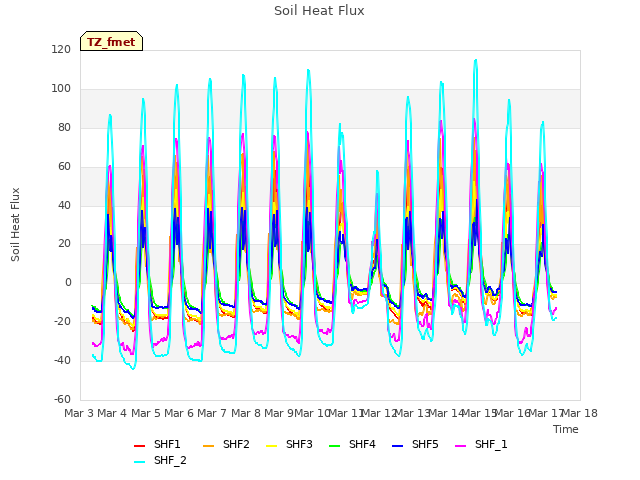Click the Mar 8 x-axis tick label

[246, 413]
